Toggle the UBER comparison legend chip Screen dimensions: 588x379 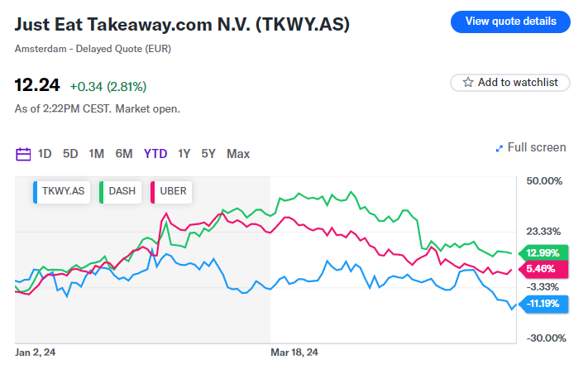point(169,191)
